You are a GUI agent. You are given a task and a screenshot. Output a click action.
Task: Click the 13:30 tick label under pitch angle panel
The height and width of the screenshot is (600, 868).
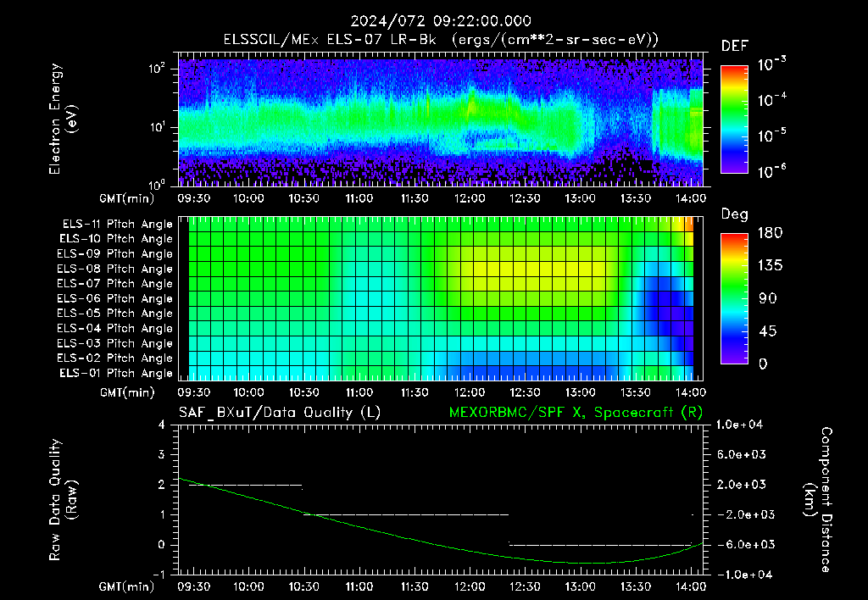click(x=636, y=392)
